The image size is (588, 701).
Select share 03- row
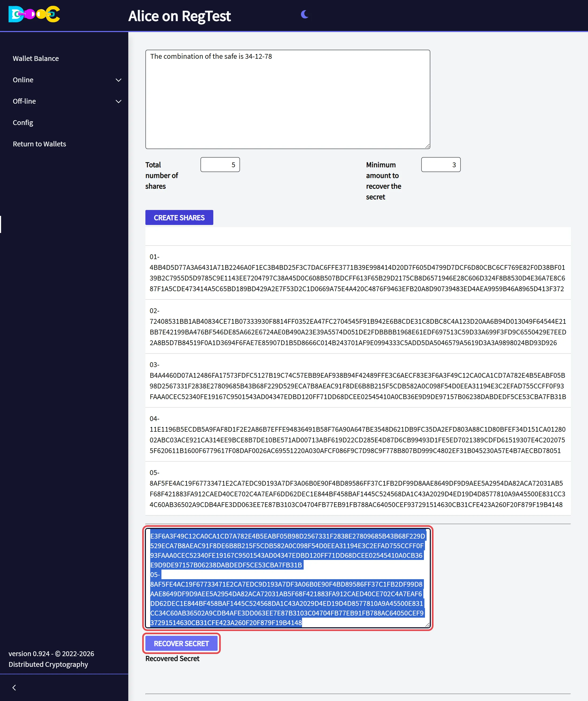pos(358,381)
